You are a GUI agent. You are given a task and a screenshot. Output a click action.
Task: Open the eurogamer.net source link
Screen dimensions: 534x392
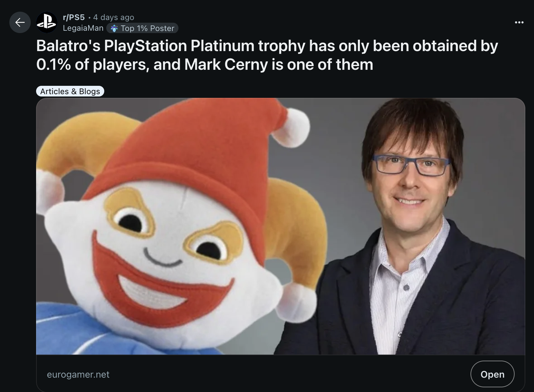point(78,375)
